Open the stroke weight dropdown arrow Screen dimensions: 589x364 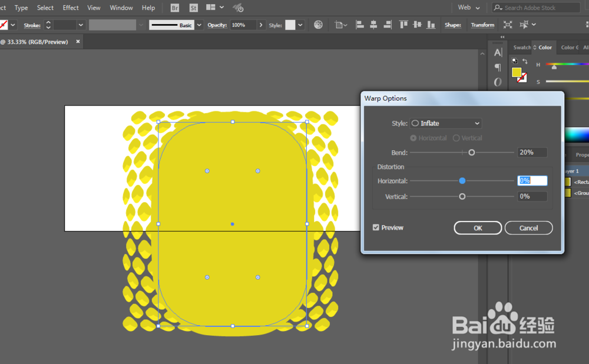tap(80, 25)
